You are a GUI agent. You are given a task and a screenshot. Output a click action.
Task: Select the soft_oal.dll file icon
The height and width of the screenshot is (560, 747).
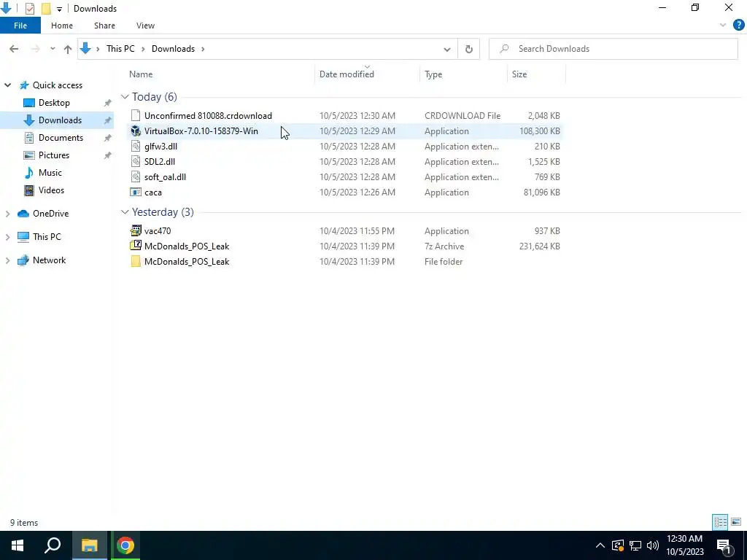coord(136,176)
